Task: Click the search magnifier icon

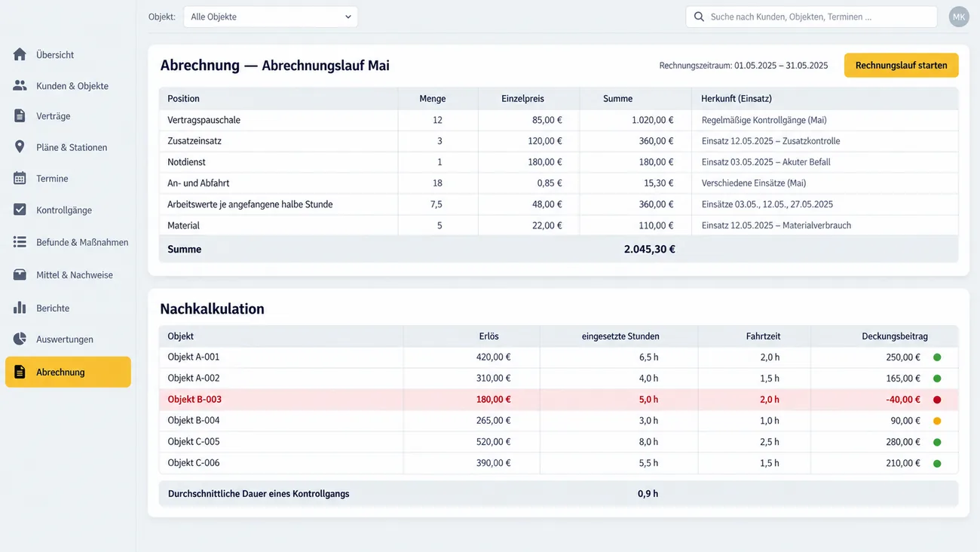Action: click(699, 17)
